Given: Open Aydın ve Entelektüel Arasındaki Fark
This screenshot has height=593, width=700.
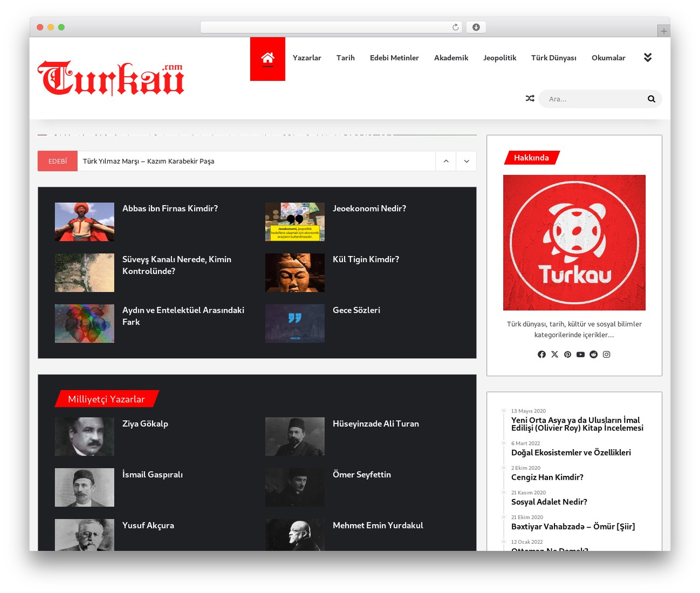Looking at the screenshot, I should [x=183, y=316].
